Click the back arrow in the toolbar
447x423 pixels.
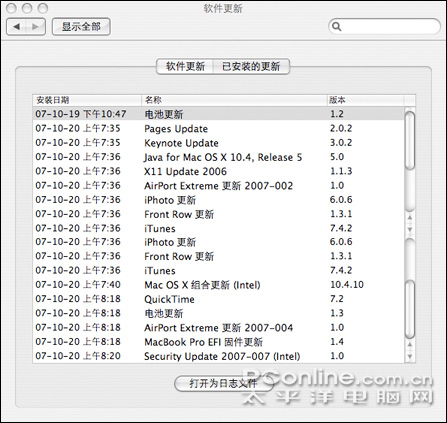16,26
